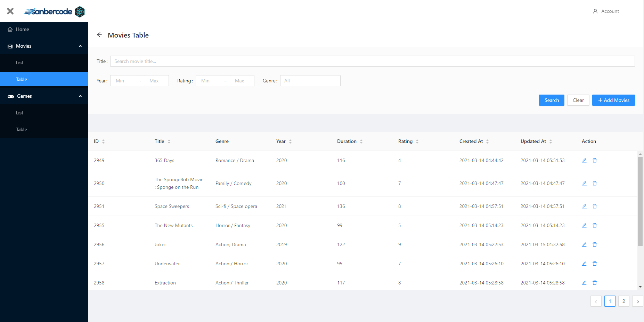
Task: Click the edit pencil for Space Sweepers
Action: [x=584, y=206]
